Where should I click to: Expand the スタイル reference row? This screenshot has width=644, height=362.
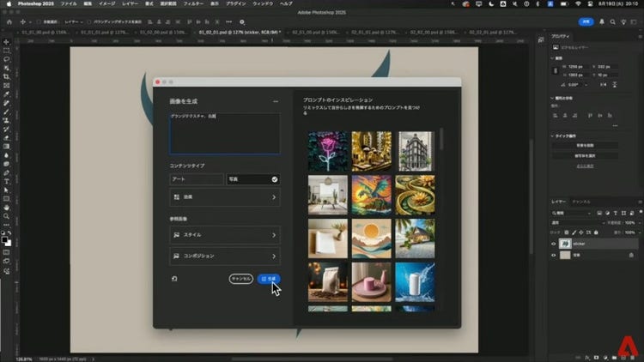tap(225, 235)
